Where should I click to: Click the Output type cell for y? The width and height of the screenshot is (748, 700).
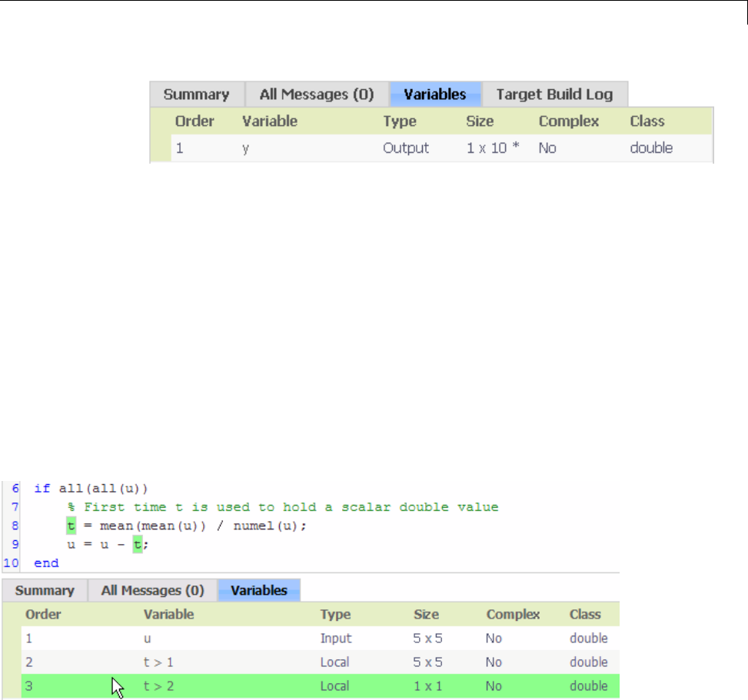(x=406, y=148)
